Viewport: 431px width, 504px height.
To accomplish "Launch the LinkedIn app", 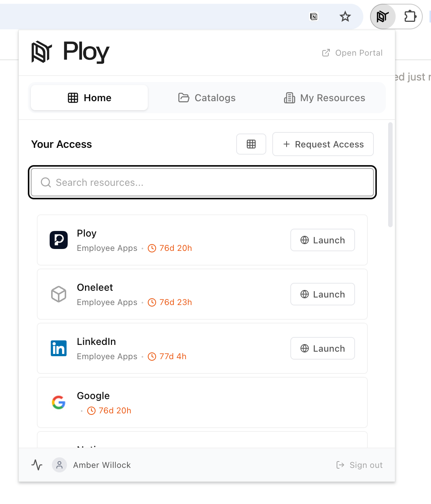I will click(x=323, y=348).
